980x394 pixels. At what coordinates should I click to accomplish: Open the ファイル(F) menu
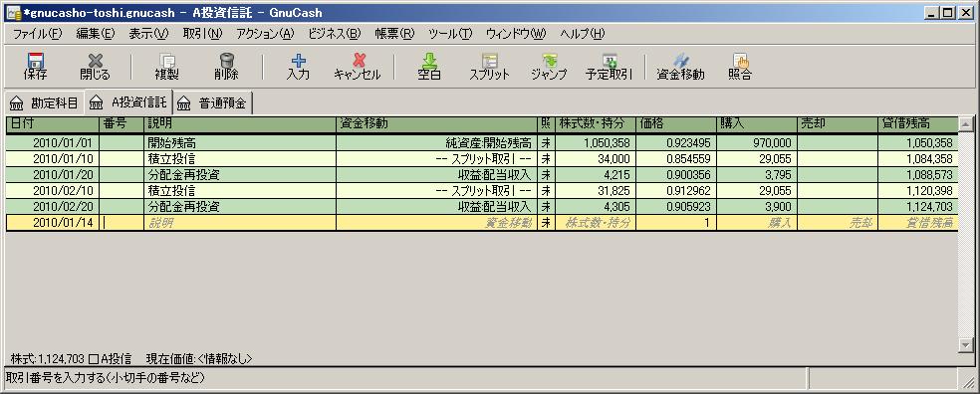[37, 34]
